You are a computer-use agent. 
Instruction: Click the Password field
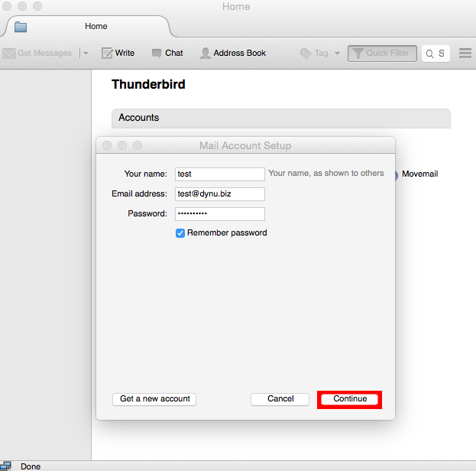click(220, 214)
